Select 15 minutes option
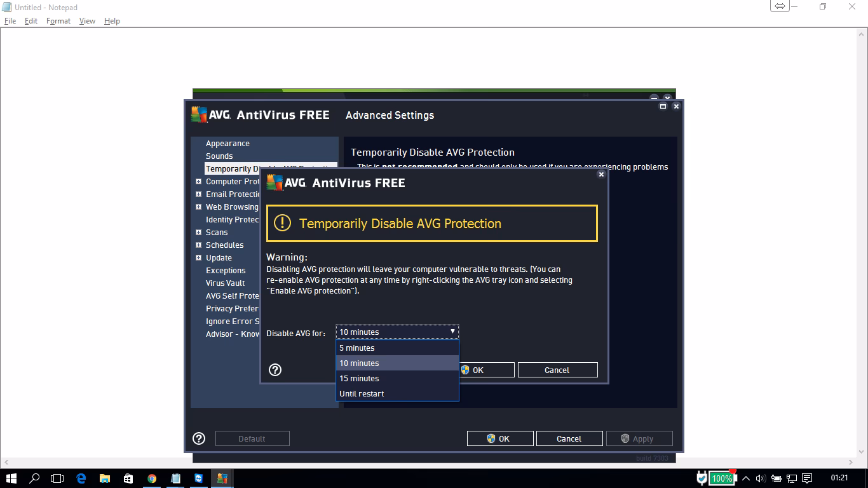868x488 pixels. coord(397,378)
